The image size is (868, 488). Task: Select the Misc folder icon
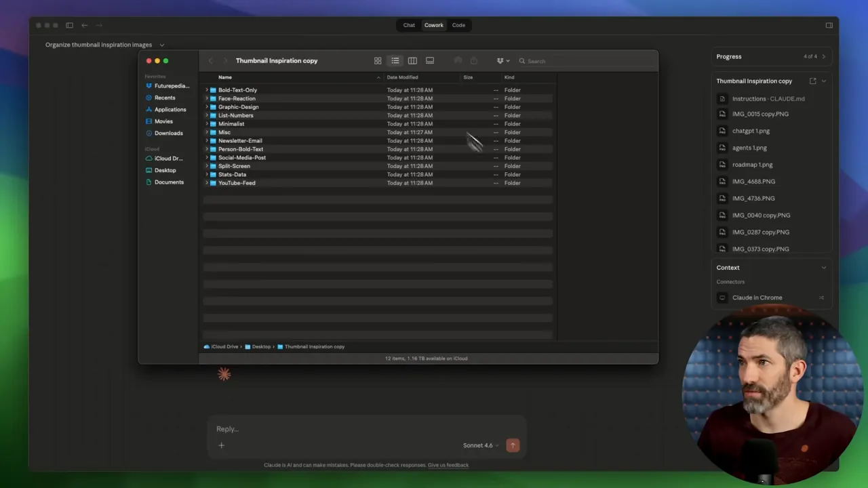213,132
